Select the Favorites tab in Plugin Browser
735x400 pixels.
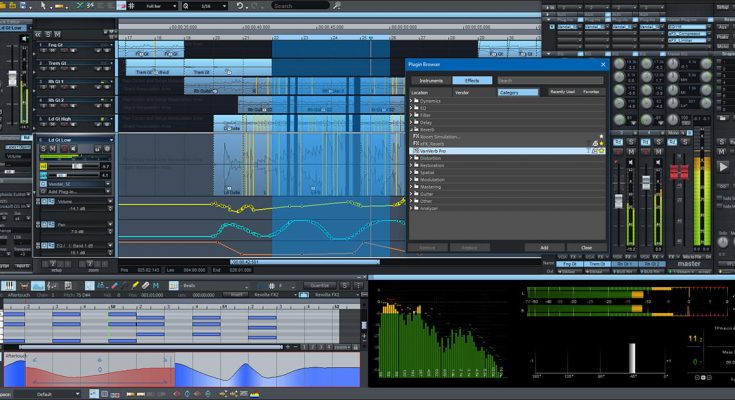(x=591, y=91)
